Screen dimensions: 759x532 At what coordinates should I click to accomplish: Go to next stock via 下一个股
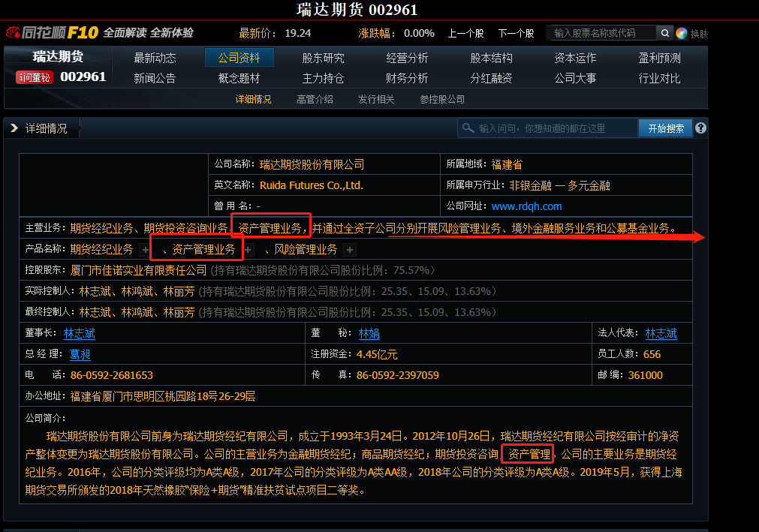click(516, 33)
